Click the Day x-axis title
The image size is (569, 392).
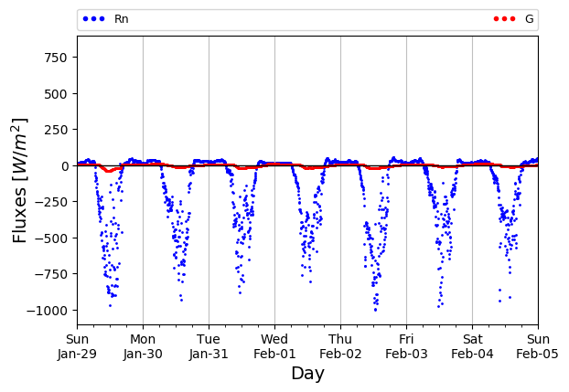tap(307, 373)
